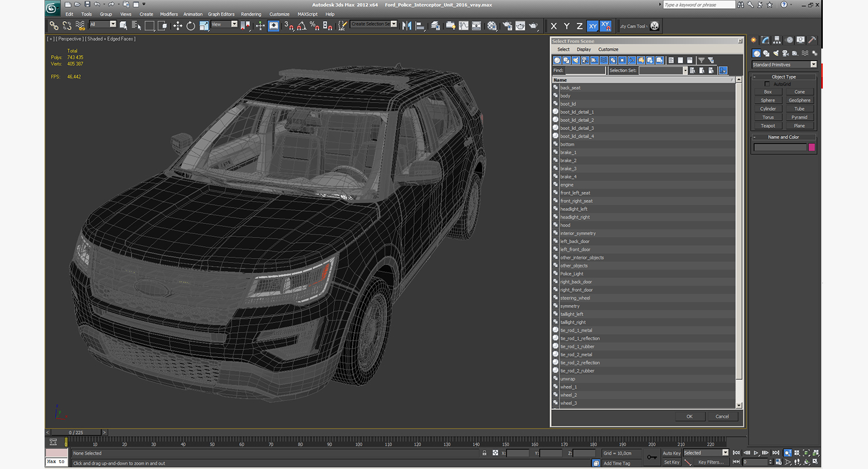Select Helpers category in Create panel
Image resolution: width=868 pixels, height=469 pixels.
tap(795, 53)
